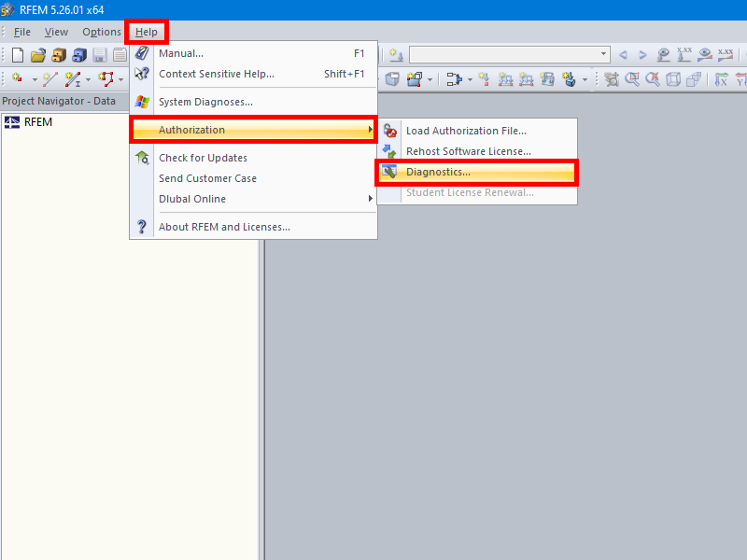Click the Load flowchart icon

point(454,79)
